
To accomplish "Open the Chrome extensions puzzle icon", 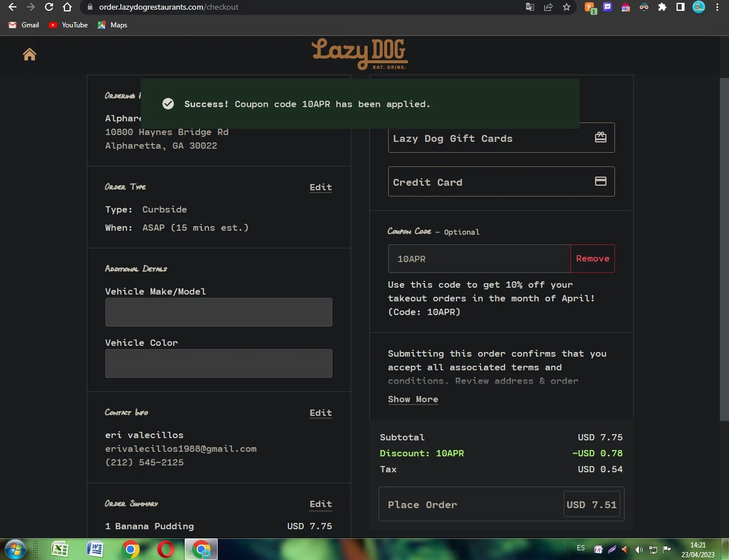I will click(662, 7).
